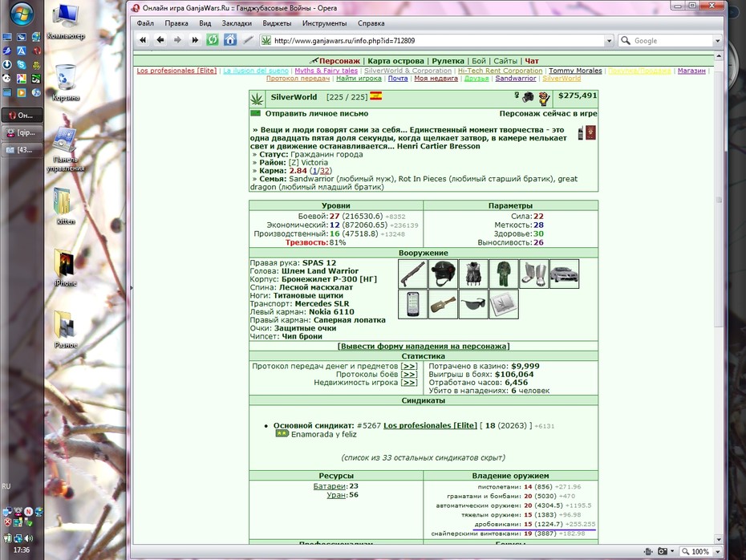Click the back navigation arrow

click(160, 40)
